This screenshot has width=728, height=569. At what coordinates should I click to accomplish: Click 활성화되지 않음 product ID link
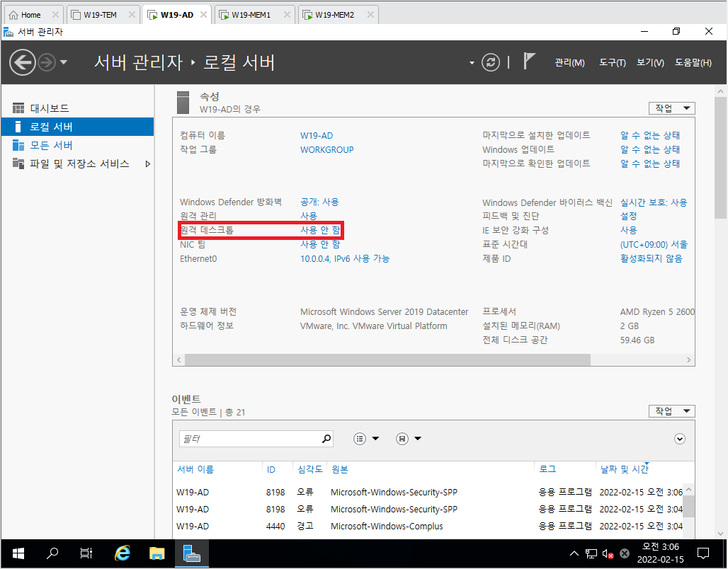click(x=652, y=258)
